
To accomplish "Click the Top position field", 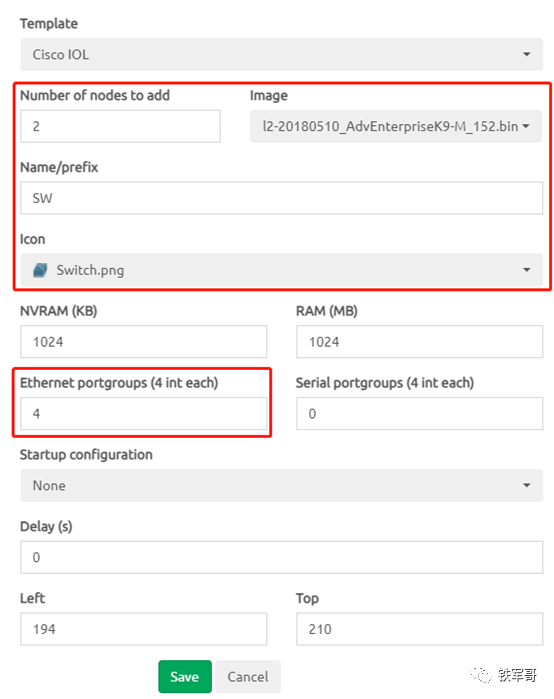I will [x=419, y=629].
